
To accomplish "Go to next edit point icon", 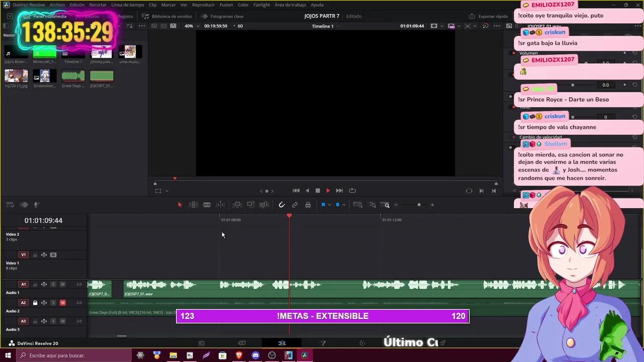I will point(481,191).
